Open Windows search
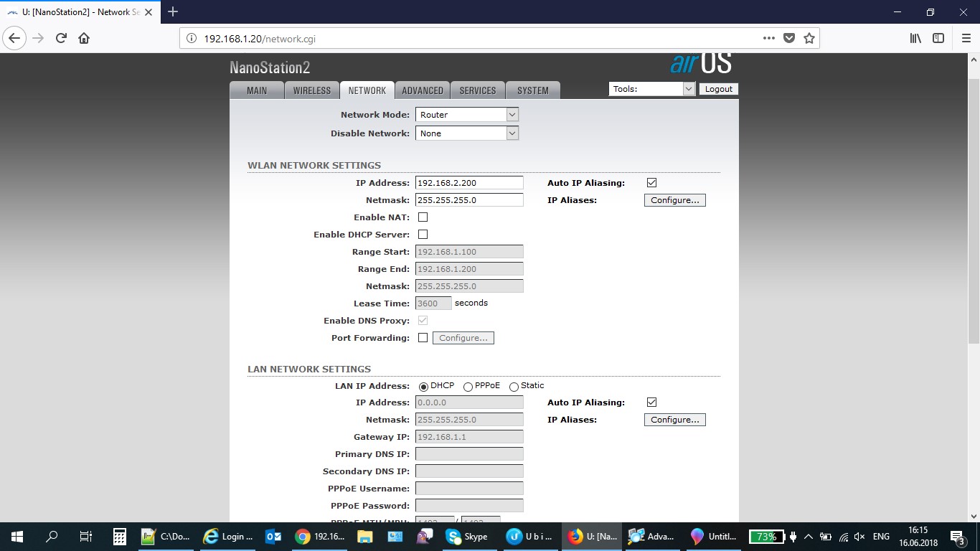 [x=52, y=537]
